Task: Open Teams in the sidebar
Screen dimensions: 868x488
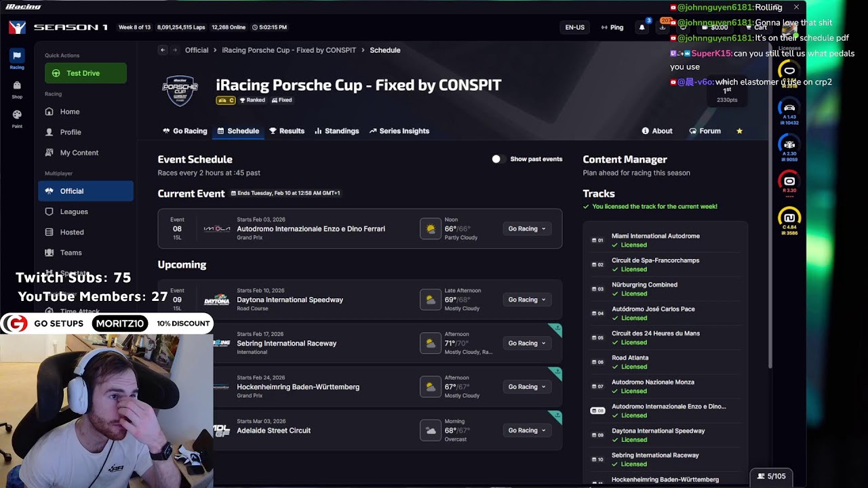Action: (85, 253)
